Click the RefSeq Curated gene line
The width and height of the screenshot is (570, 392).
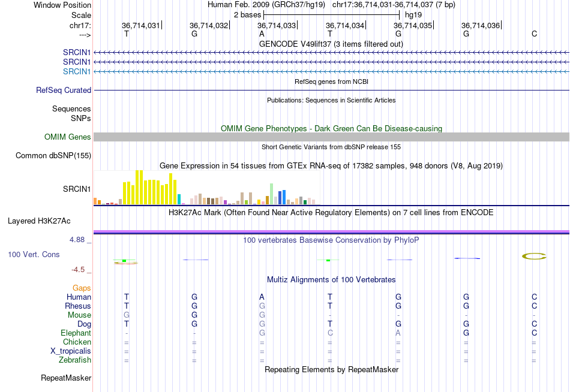[x=331, y=90]
